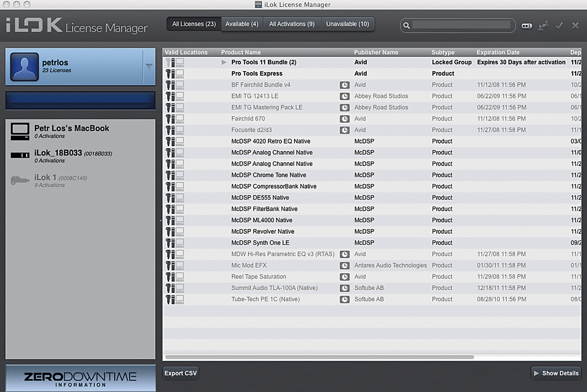Select the iLok 1 location
The width and height of the screenshot is (587, 392).
pyautogui.click(x=80, y=181)
